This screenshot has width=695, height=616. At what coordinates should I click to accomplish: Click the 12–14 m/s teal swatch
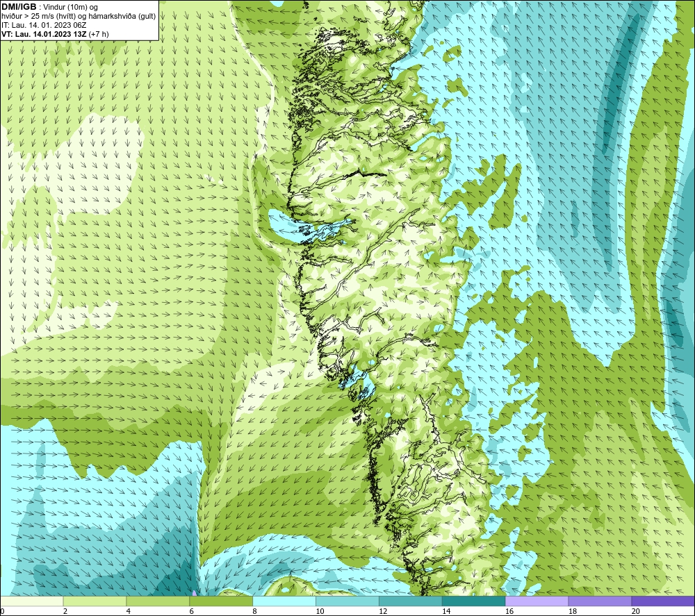click(411, 601)
